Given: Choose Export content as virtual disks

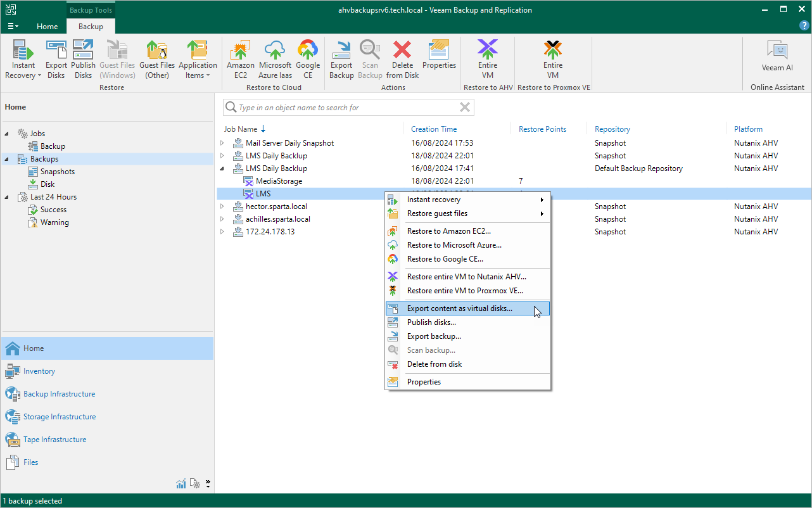Looking at the screenshot, I should (459, 308).
